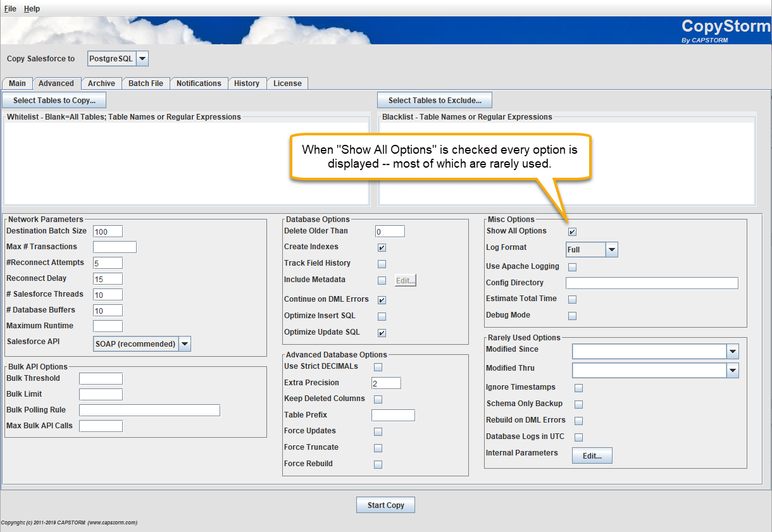Image resolution: width=772 pixels, height=532 pixels.
Task: Click the Start Copy button
Action: click(x=386, y=505)
